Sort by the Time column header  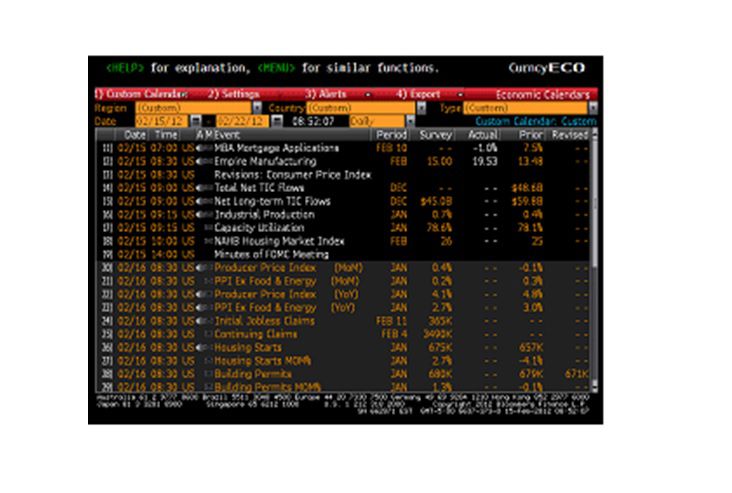(x=166, y=135)
